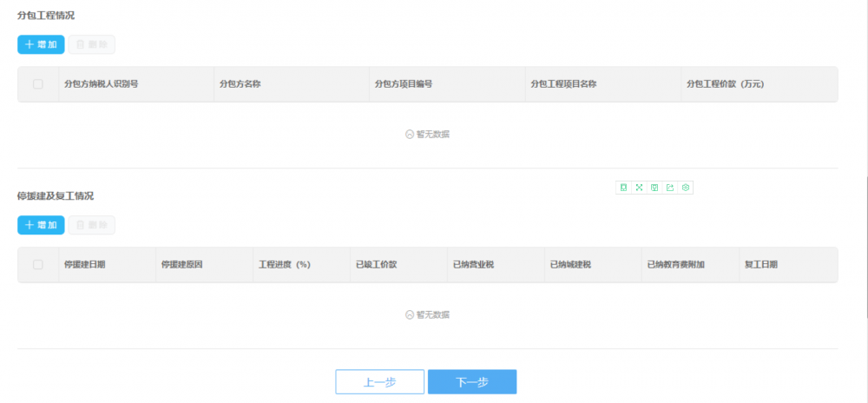Image resolution: width=868 pixels, height=403 pixels.
Task: Click the 分包工程价款（万元） column header
Action: [725, 84]
